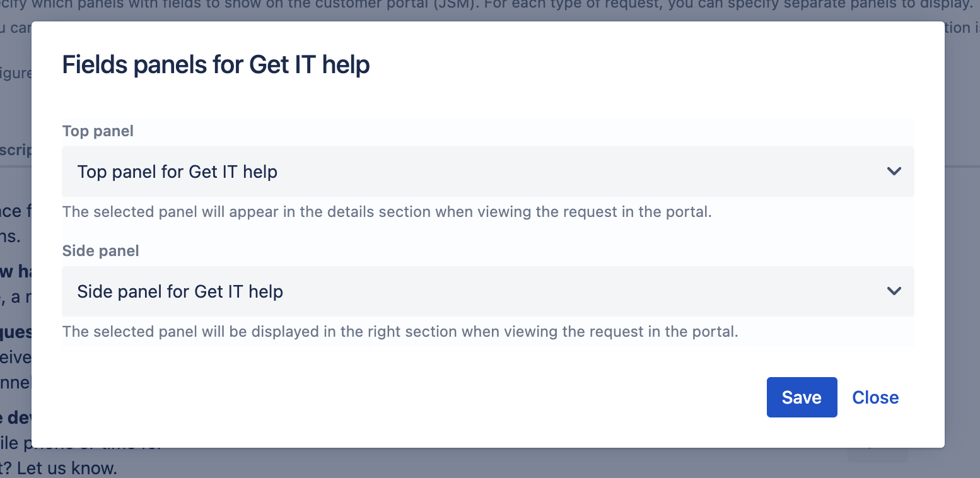Click the selected value 'Side panel for Get IT help'
980x478 pixels.
180,291
